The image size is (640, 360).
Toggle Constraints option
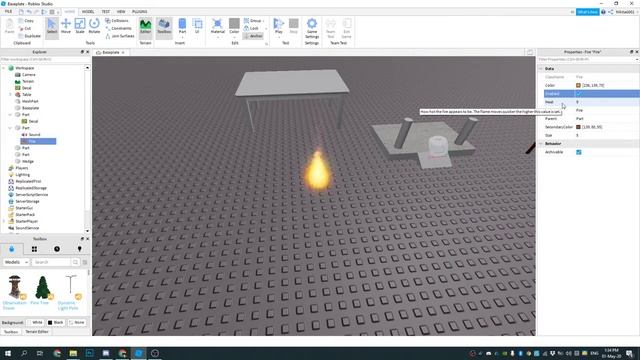pyautogui.click(x=118, y=28)
